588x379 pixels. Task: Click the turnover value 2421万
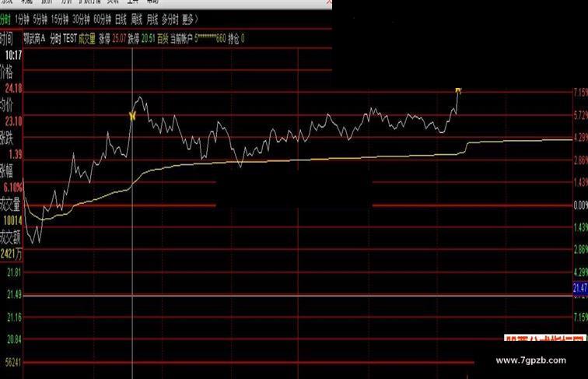[x=11, y=254]
